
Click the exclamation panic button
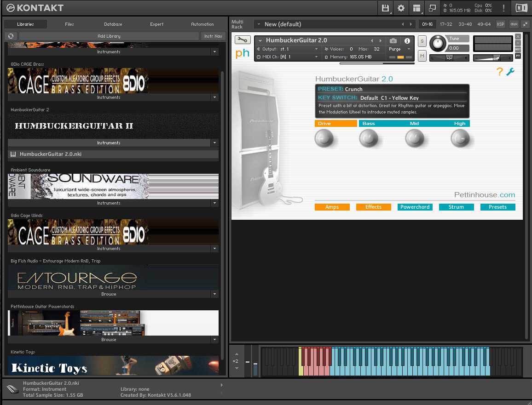click(x=503, y=8)
